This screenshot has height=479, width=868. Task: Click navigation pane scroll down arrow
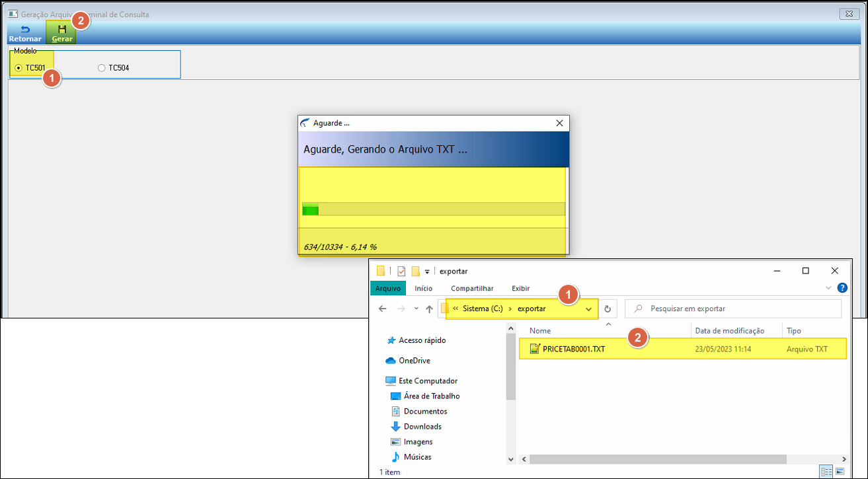[x=511, y=459]
